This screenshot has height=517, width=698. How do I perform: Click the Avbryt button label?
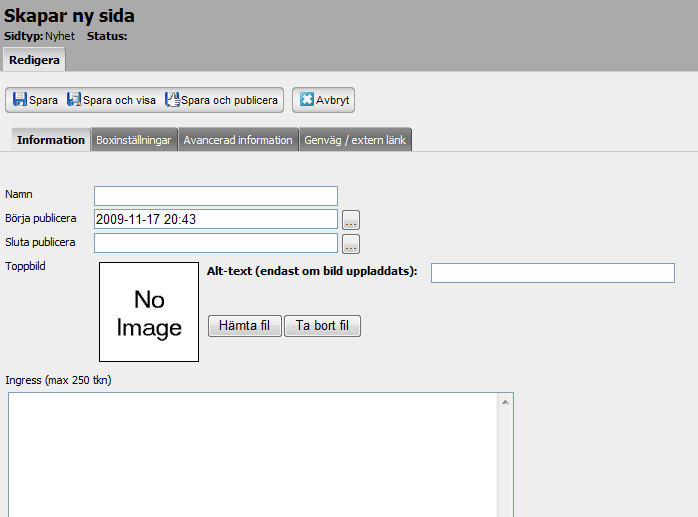point(333,100)
